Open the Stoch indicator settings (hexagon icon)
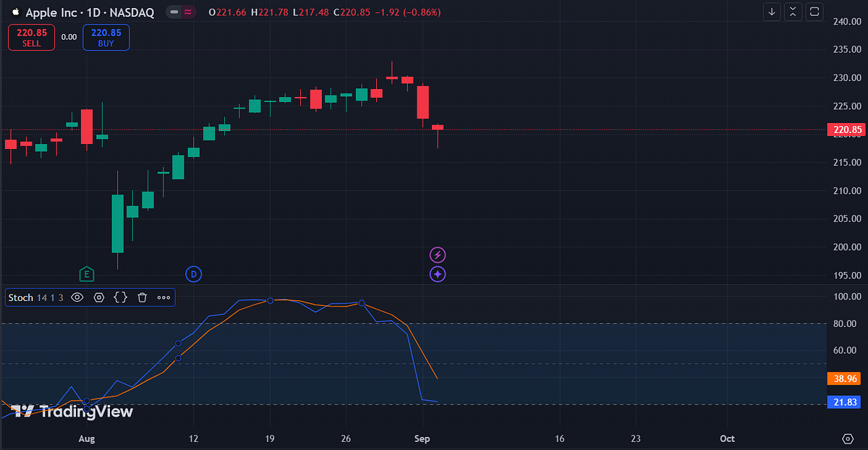Image resolution: width=868 pixels, height=450 pixels. click(x=98, y=297)
